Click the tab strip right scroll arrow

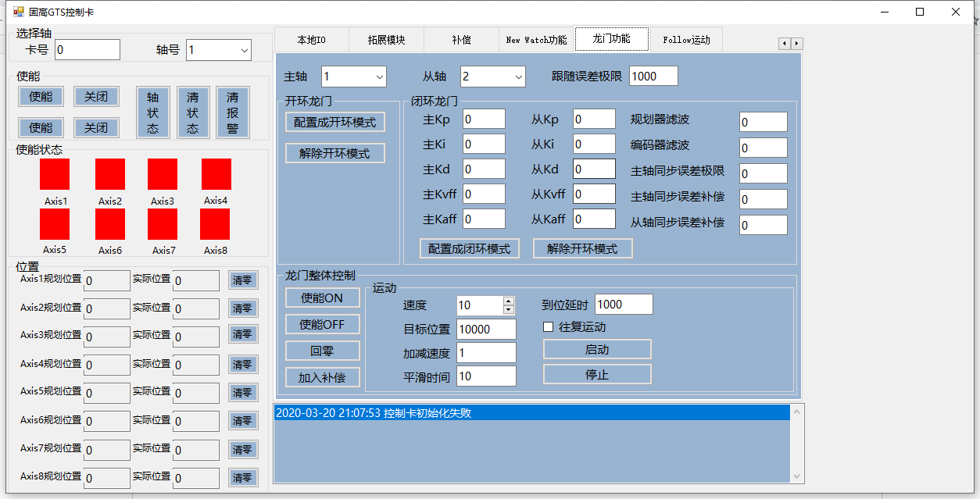[797, 44]
